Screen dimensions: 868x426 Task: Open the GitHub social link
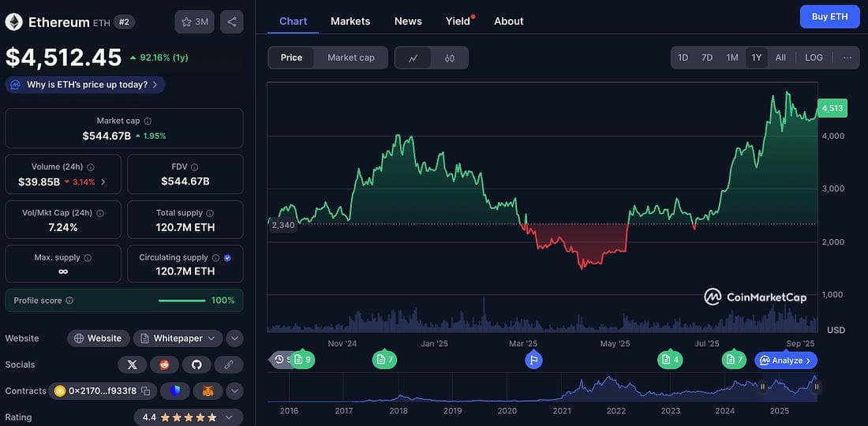tap(197, 364)
